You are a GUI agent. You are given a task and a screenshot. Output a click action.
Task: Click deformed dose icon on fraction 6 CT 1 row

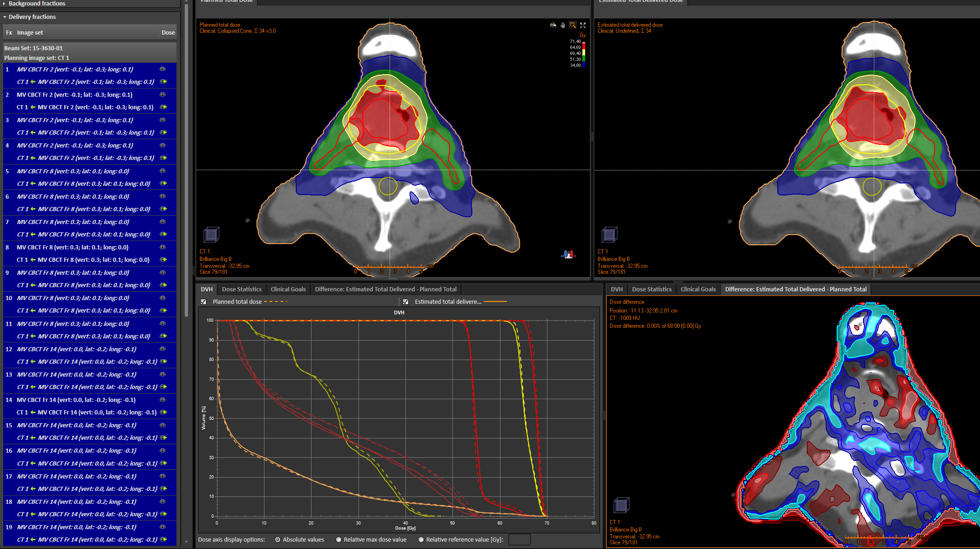163,209
